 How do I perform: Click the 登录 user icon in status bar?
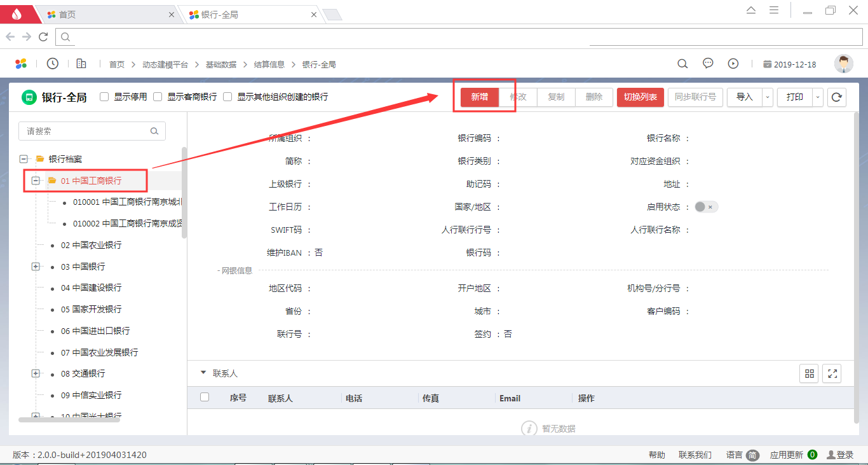[x=831, y=455]
